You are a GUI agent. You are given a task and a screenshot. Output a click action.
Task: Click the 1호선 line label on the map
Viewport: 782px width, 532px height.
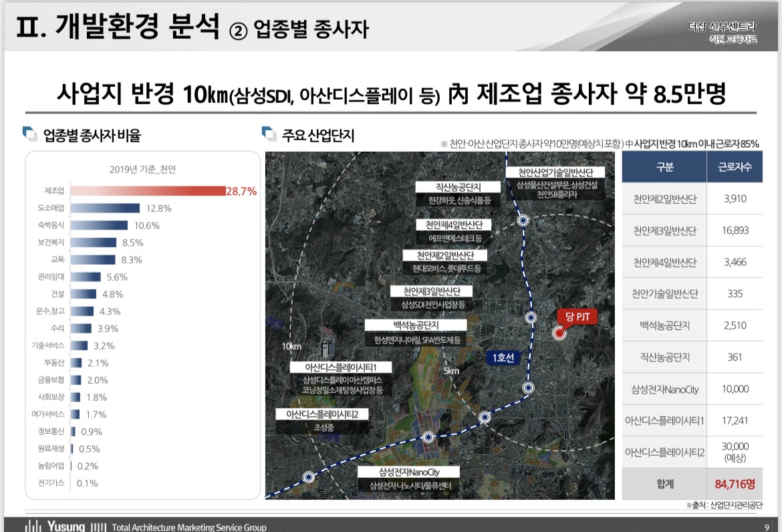pos(503,358)
